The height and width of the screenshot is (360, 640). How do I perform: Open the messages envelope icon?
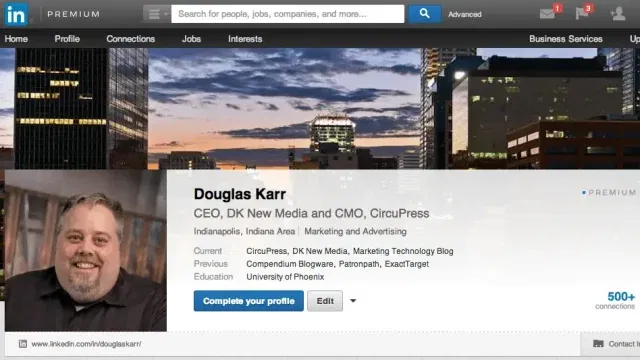pos(547,14)
